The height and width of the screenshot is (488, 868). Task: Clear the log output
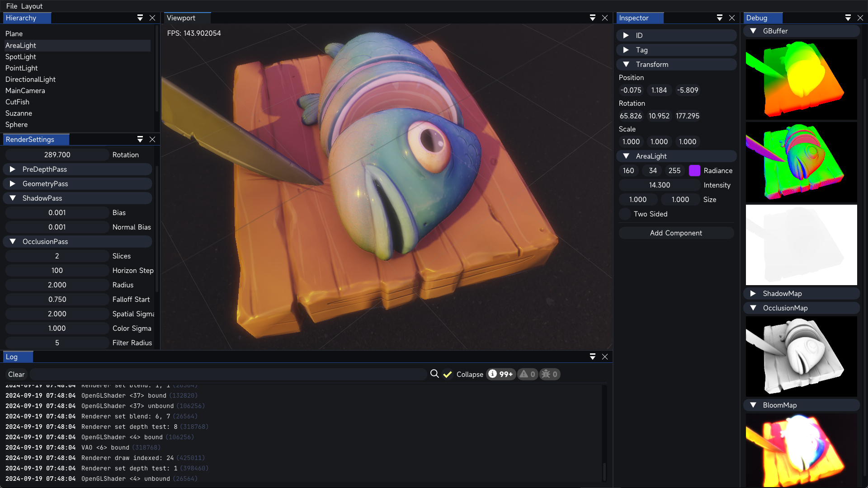16,375
